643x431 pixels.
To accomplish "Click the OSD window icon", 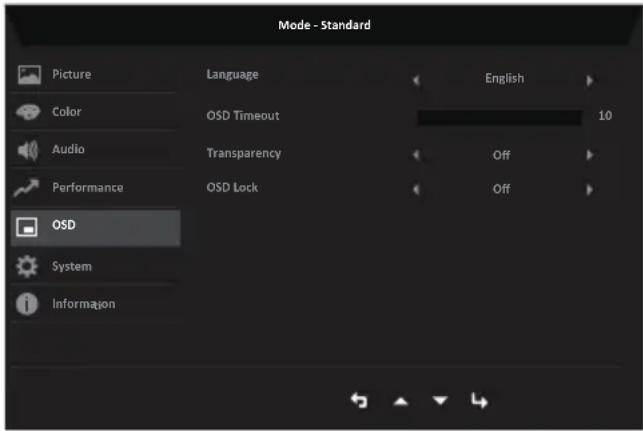I will 27,227.
